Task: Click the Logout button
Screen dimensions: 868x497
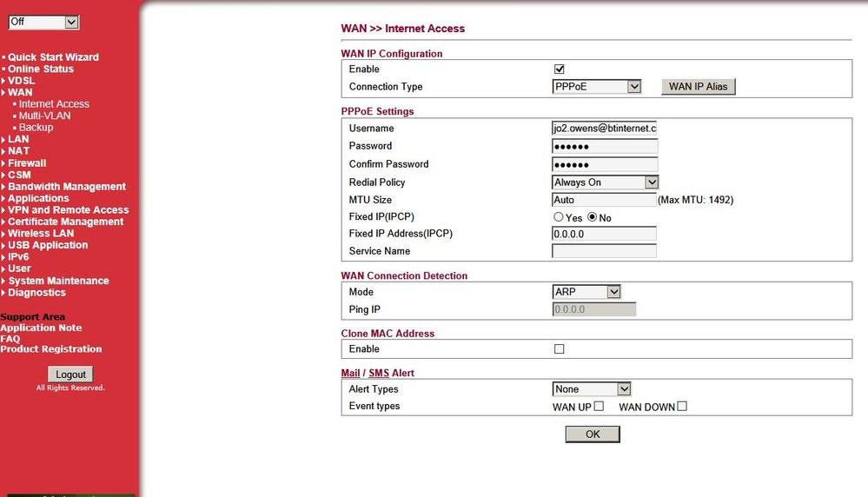Action: point(70,374)
